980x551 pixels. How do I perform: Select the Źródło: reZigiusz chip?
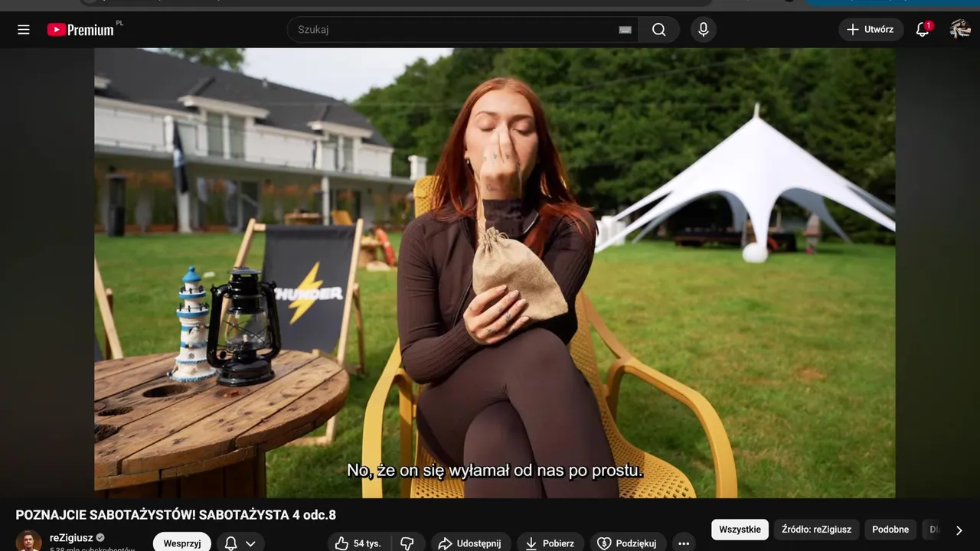816,530
